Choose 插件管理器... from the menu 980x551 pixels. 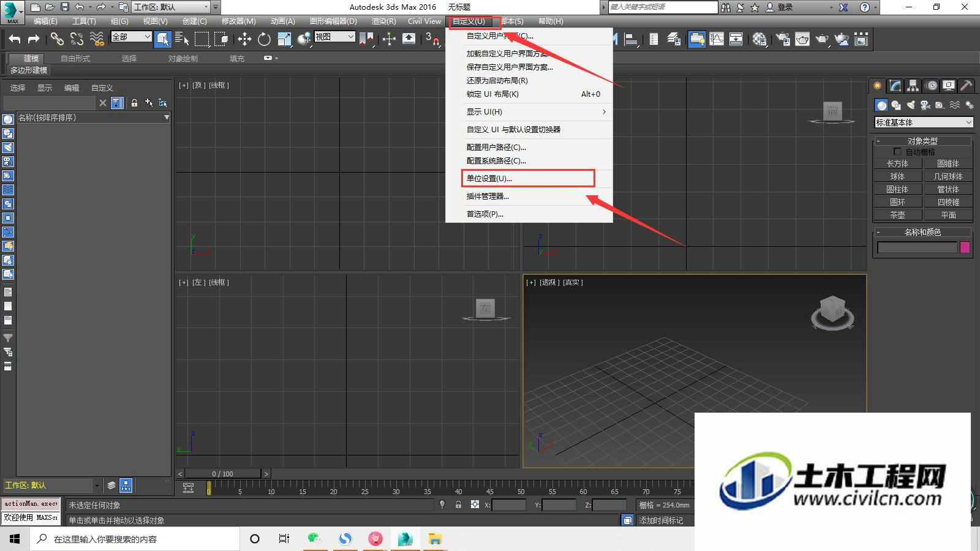(x=529, y=196)
